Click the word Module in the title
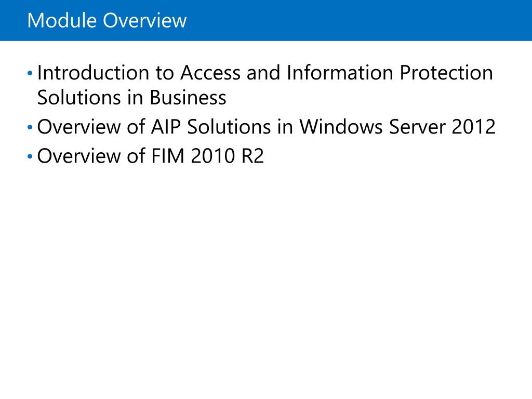This screenshot has width=532, height=399. (62, 20)
